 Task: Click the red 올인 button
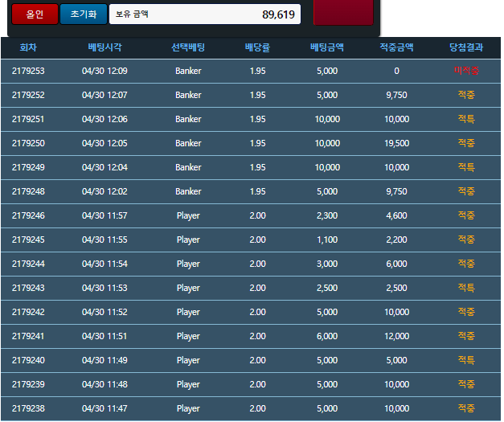[35, 14]
